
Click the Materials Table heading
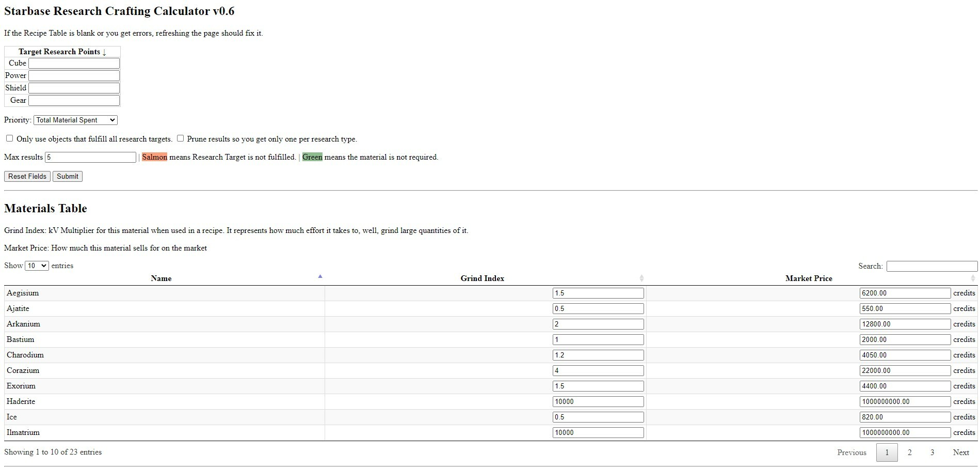tap(45, 208)
